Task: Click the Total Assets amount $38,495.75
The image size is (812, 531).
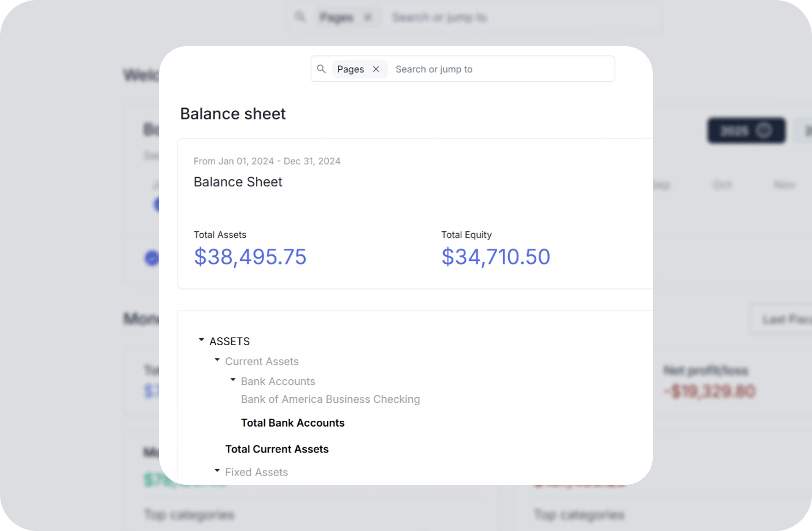Action: tap(250, 257)
